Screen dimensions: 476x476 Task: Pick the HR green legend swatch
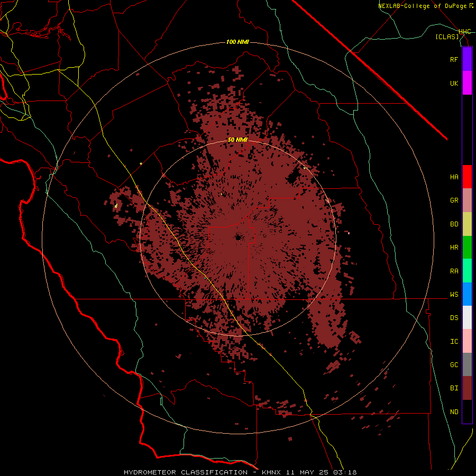click(x=467, y=248)
